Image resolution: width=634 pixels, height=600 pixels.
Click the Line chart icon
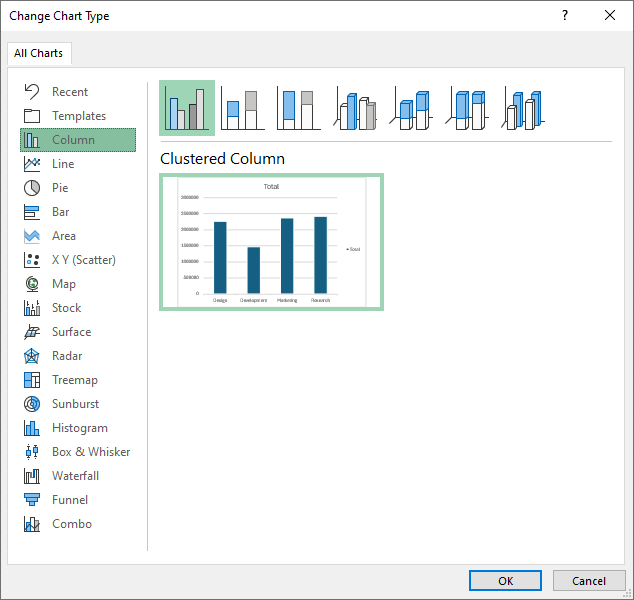pos(32,164)
